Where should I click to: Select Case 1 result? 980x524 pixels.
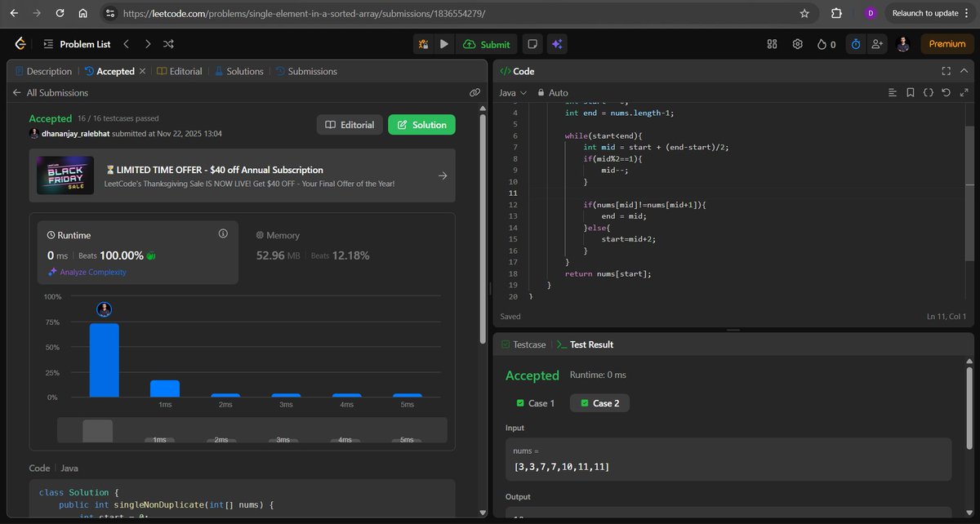[x=535, y=403]
